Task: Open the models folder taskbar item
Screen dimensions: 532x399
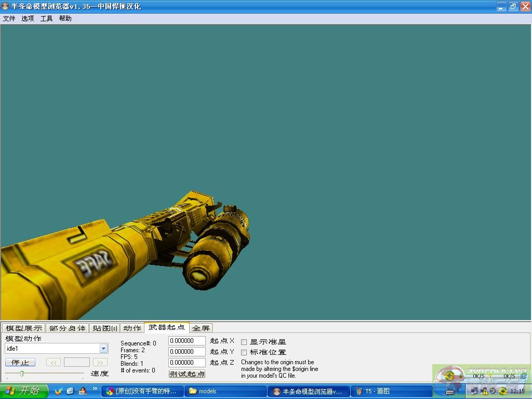Action: 225,391
